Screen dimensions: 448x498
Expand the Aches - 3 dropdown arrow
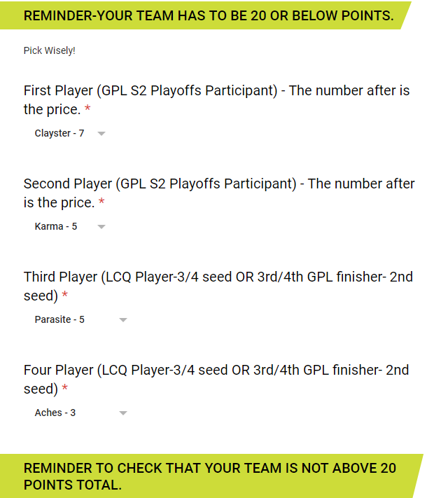click(123, 413)
